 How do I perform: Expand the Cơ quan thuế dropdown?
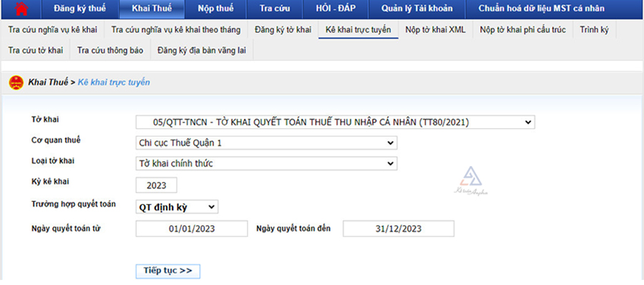(x=266, y=142)
